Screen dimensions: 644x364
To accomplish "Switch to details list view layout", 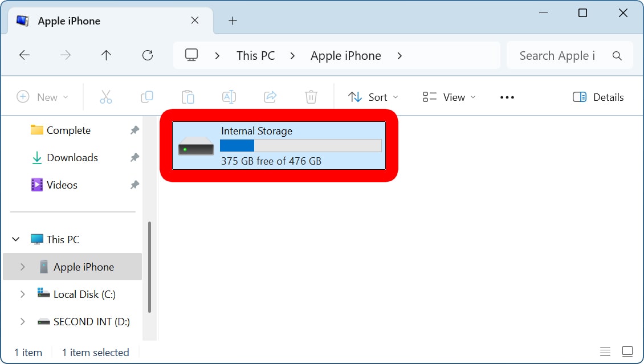I will point(605,351).
